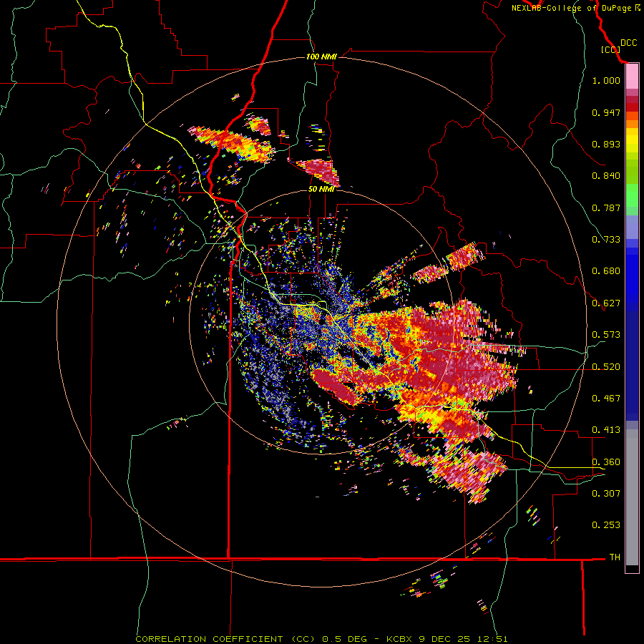Click the 0.467 color scale value
Viewport: 644px width, 644px height.
(x=606, y=399)
